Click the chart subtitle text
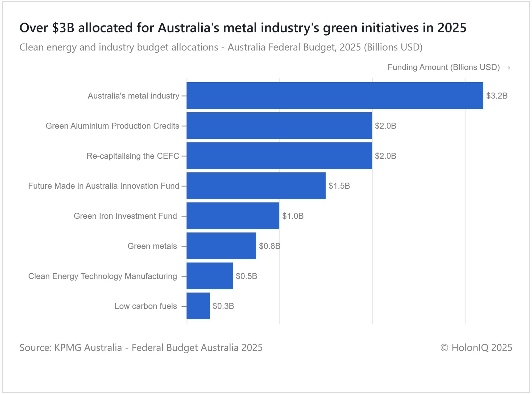Viewport: 532px width, 394px height. 221,47
